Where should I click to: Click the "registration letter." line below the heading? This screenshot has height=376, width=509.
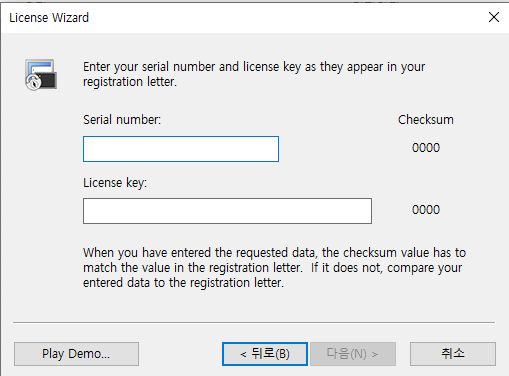pyautogui.click(x=130, y=82)
